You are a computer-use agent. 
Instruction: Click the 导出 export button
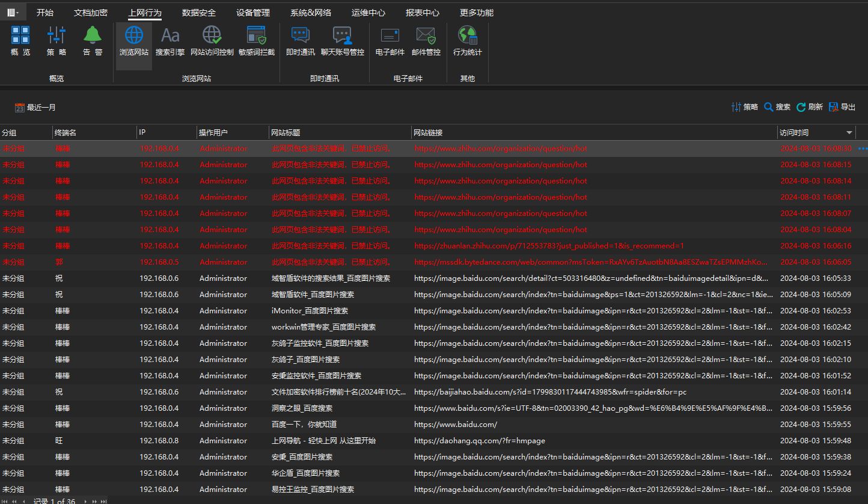842,107
